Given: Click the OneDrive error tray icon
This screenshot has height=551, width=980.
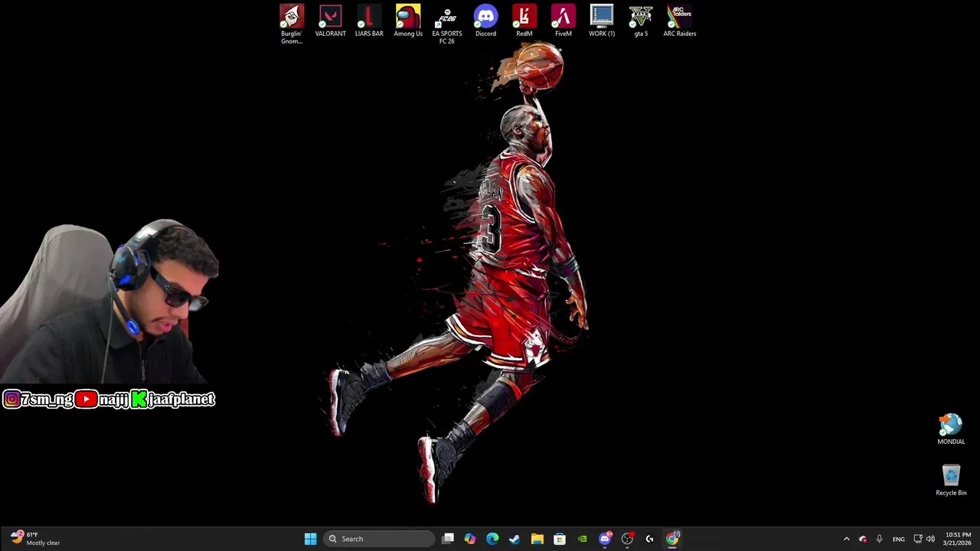Looking at the screenshot, I should (x=863, y=539).
